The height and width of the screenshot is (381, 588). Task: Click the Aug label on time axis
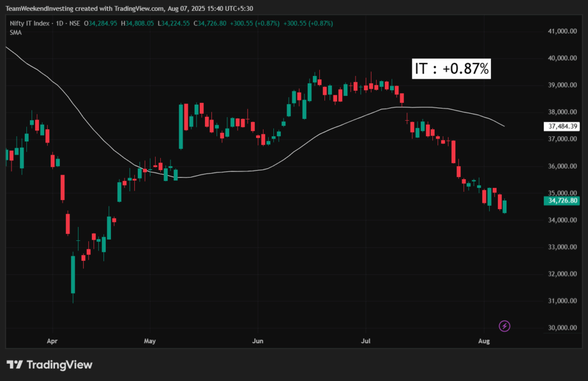(x=484, y=341)
